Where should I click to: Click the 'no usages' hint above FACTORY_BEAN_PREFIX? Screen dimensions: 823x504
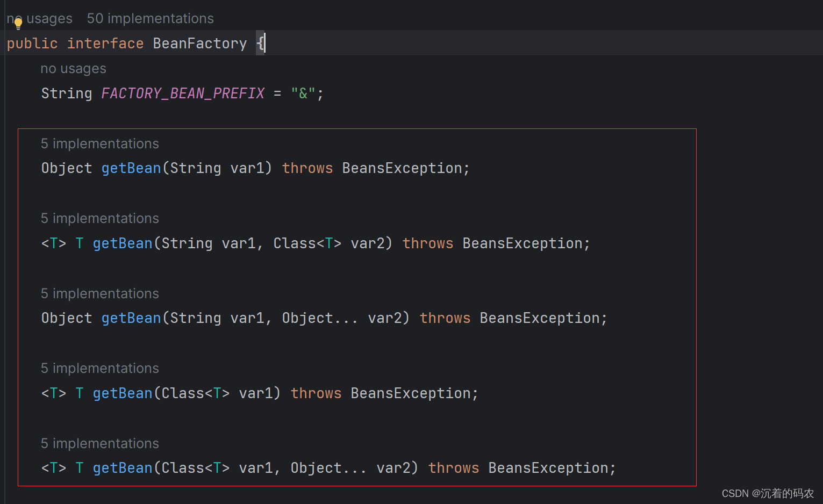74,69
